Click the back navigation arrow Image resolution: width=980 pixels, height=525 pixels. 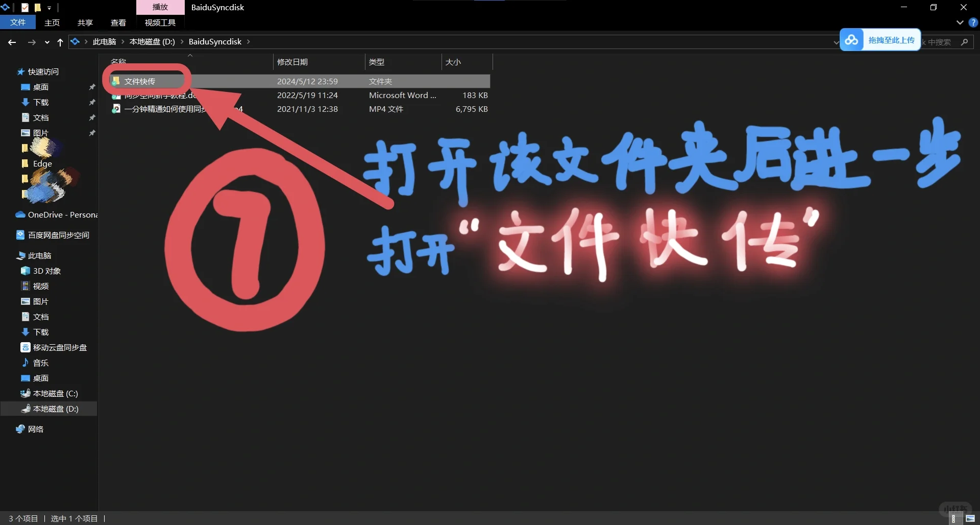[x=12, y=42]
